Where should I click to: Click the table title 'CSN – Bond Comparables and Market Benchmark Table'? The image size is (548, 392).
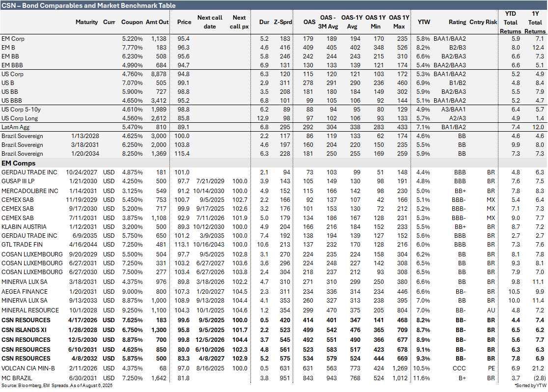pyautogui.click(x=88, y=5)
